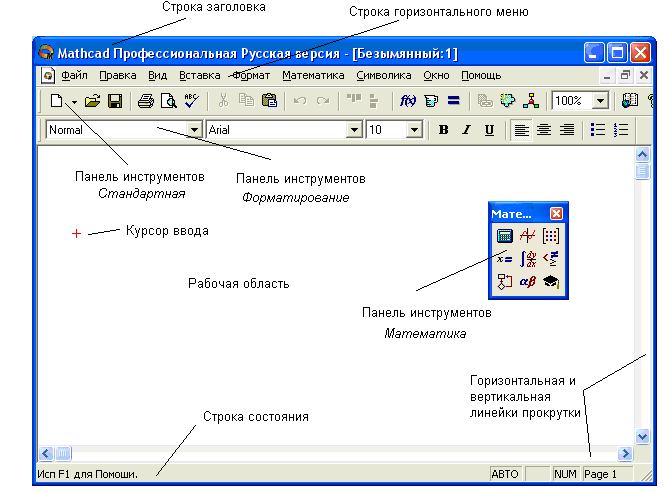Open Evaluation x= palette in Math panel
This screenshot has width=666, height=492.
pyautogui.click(x=505, y=259)
